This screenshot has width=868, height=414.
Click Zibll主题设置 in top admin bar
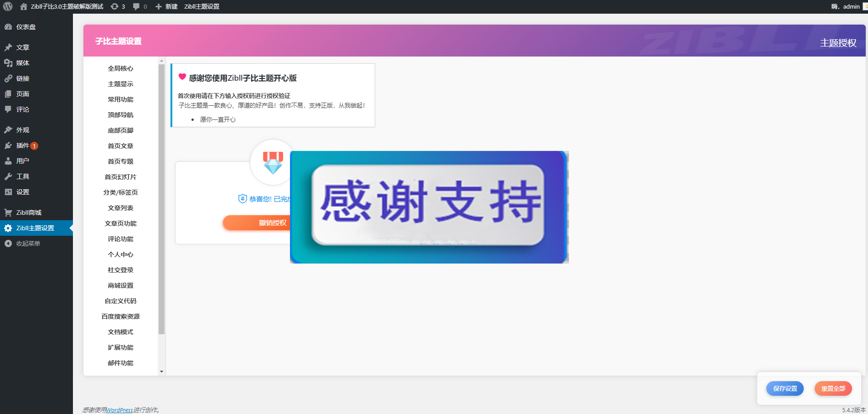pyautogui.click(x=201, y=6)
